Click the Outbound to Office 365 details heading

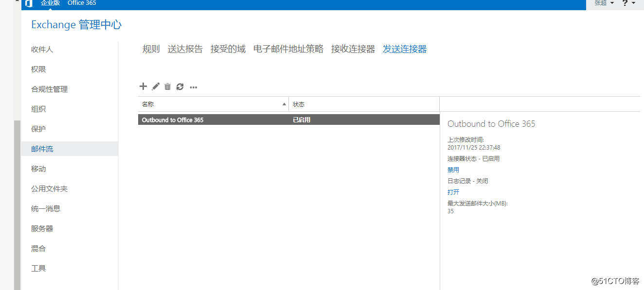[x=491, y=124]
